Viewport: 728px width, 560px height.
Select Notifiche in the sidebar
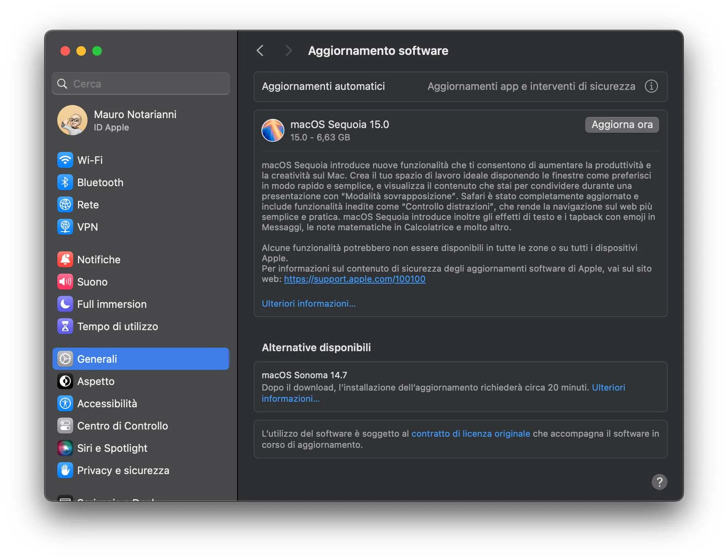(x=141, y=259)
